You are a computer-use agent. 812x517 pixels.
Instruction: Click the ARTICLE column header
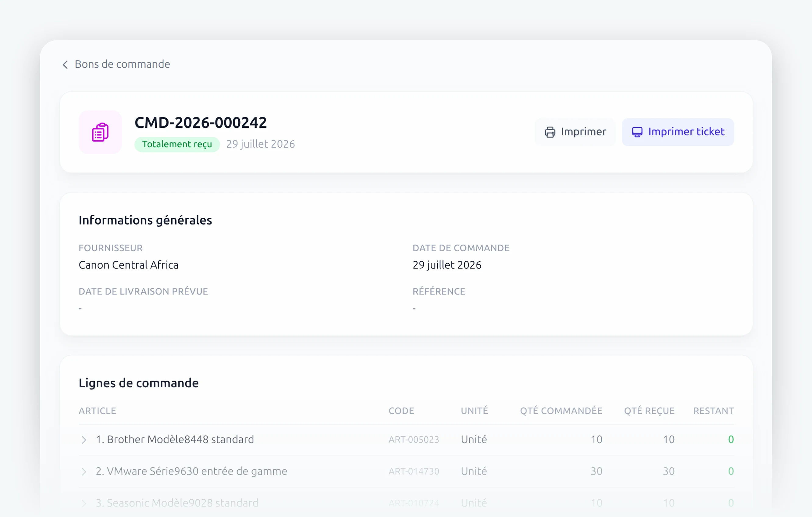click(x=98, y=411)
